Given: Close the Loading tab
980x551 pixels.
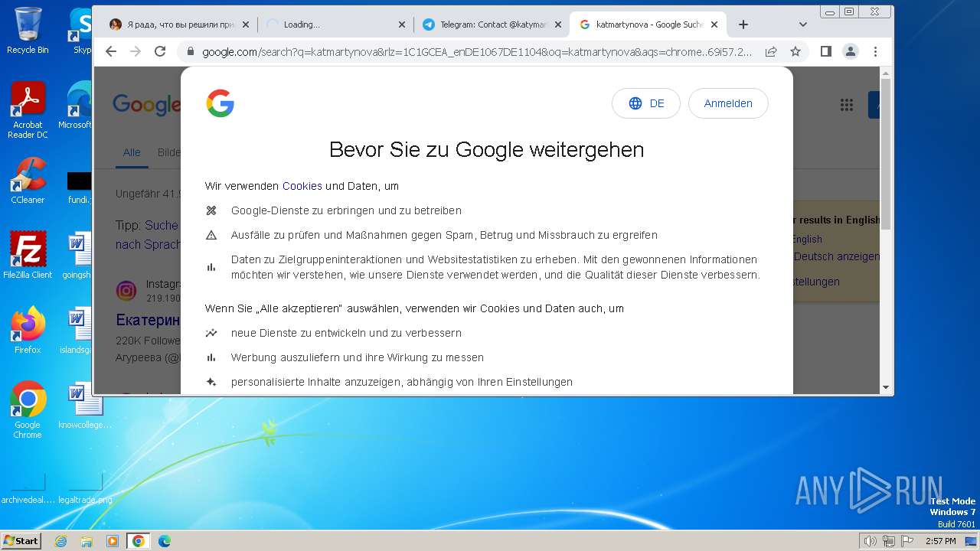Looking at the screenshot, I should tap(402, 24).
